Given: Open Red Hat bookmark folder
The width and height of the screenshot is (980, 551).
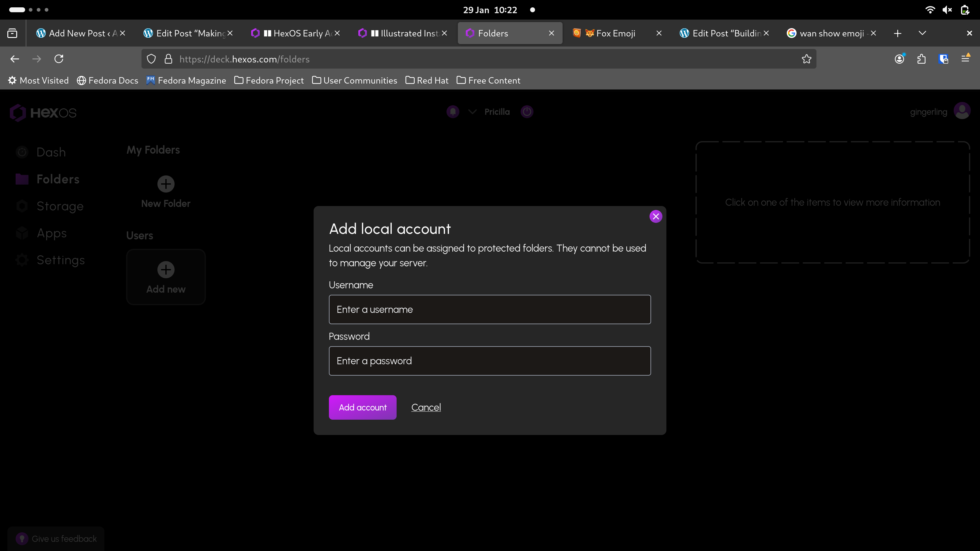Looking at the screenshot, I should pyautogui.click(x=427, y=80).
